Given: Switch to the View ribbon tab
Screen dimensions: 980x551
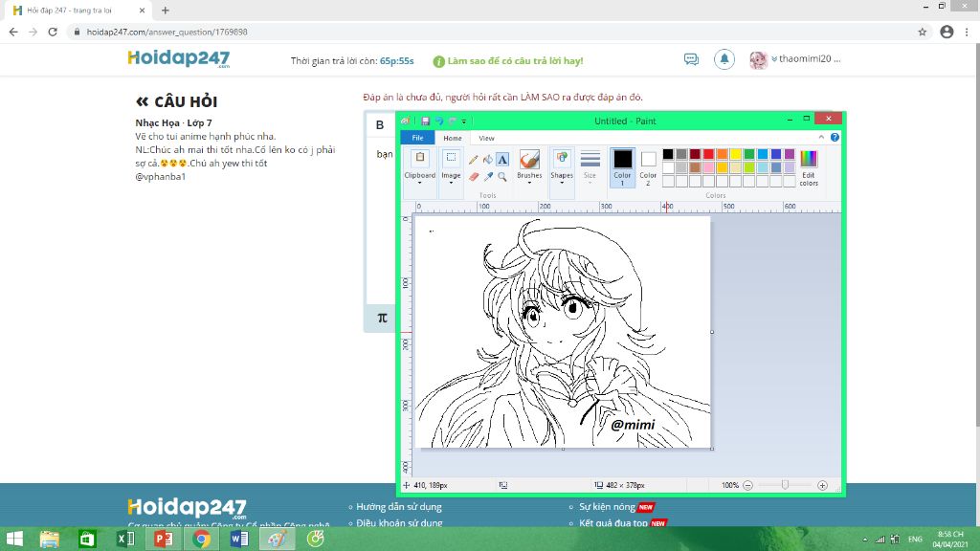Looking at the screenshot, I should coord(486,138).
